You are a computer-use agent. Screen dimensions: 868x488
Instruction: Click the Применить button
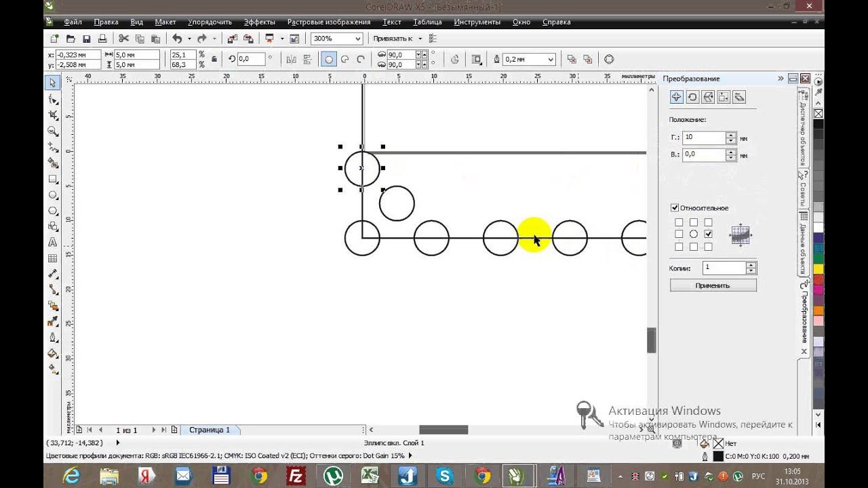713,285
